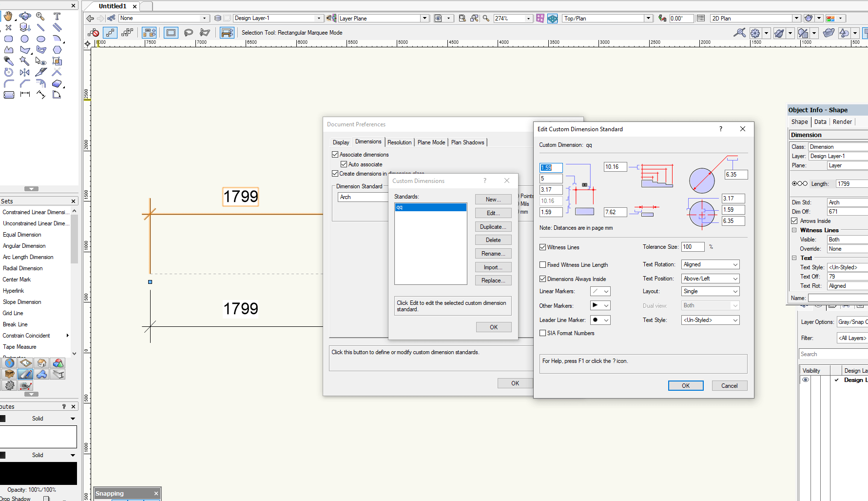Switch to the Plan Shadows tab

click(467, 142)
